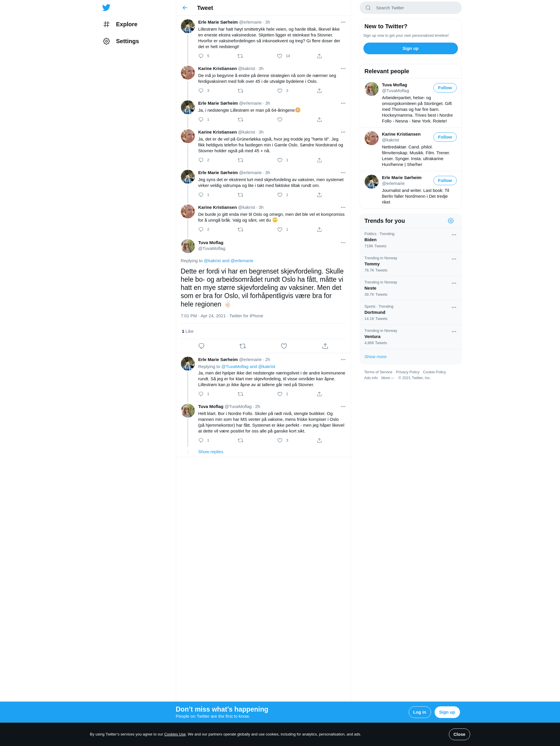Go back using the arrow icon
The width and height of the screenshot is (560, 746).
pyautogui.click(x=185, y=8)
